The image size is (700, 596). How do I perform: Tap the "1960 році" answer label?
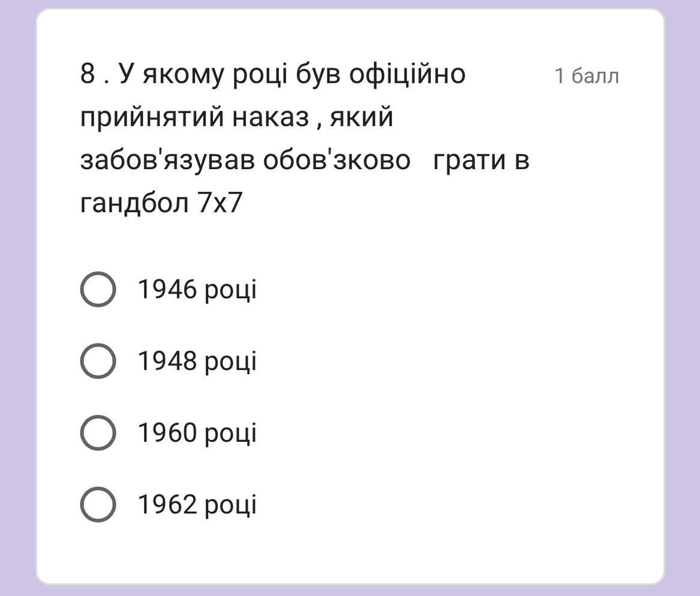[197, 433]
